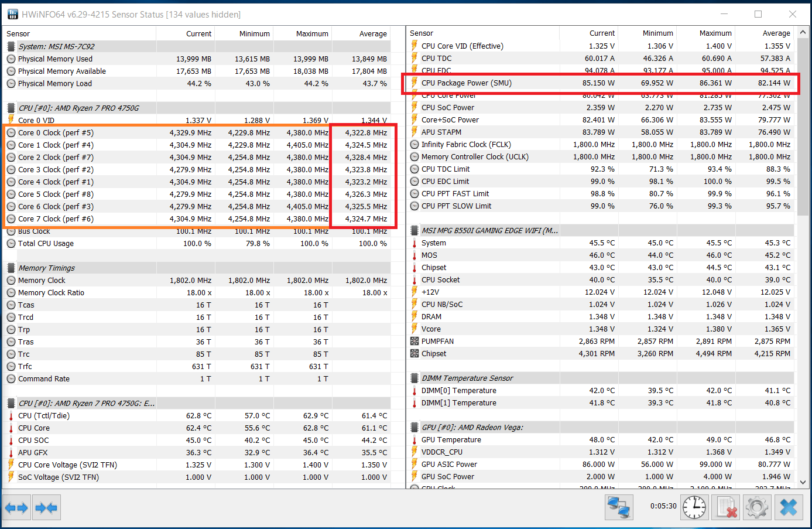The image size is (812, 529).
Task: Select the APU STAPM row
Action: point(601,132)
